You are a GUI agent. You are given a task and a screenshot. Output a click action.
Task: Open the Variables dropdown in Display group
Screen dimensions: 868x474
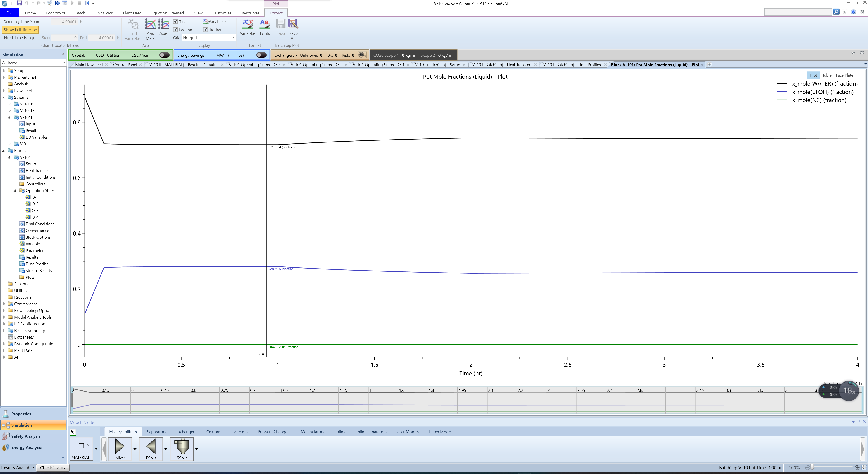(x=215, y=21)
